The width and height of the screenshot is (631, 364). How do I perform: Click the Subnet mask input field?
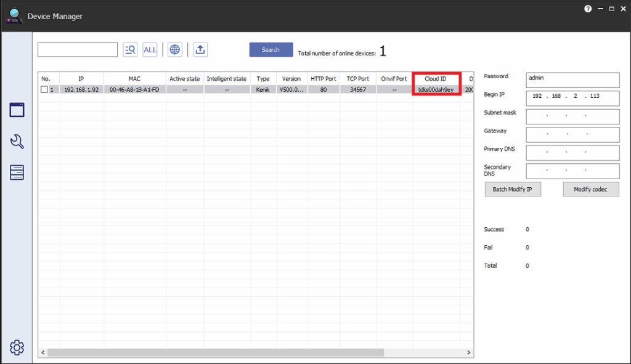(572, 117)
